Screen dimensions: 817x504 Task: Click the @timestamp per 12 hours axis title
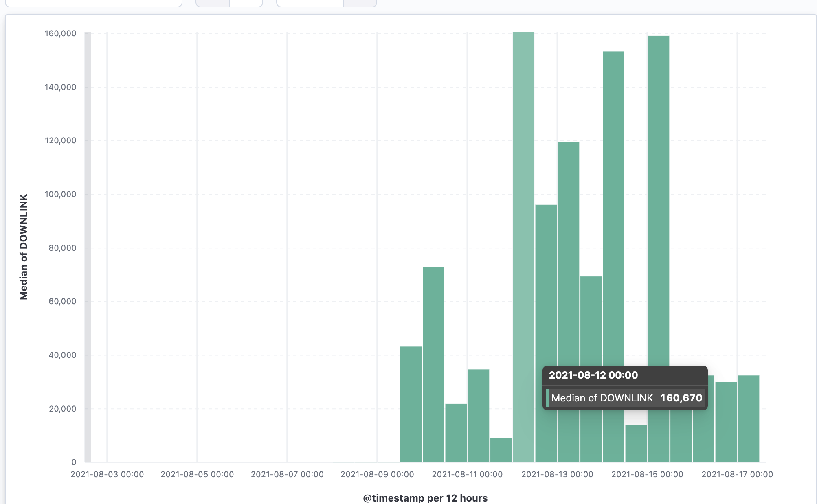click(425, 498)
